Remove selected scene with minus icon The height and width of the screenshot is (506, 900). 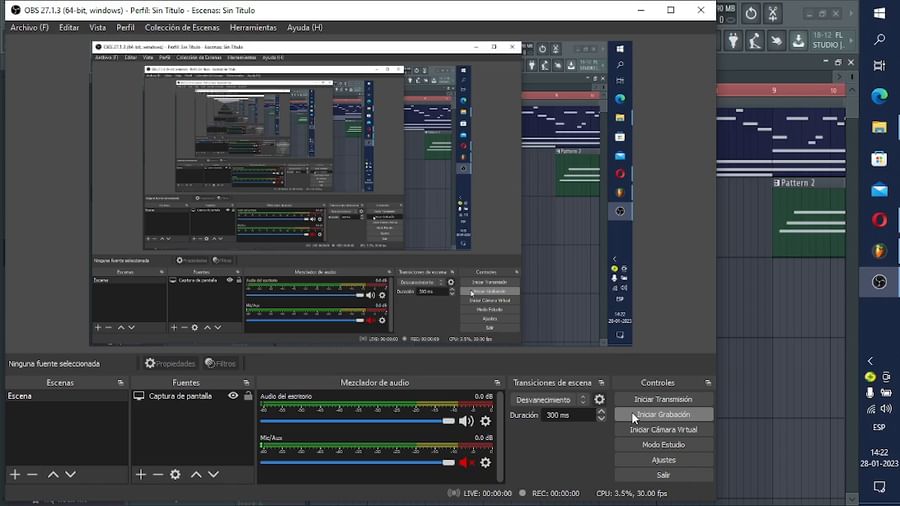point(32,474)
